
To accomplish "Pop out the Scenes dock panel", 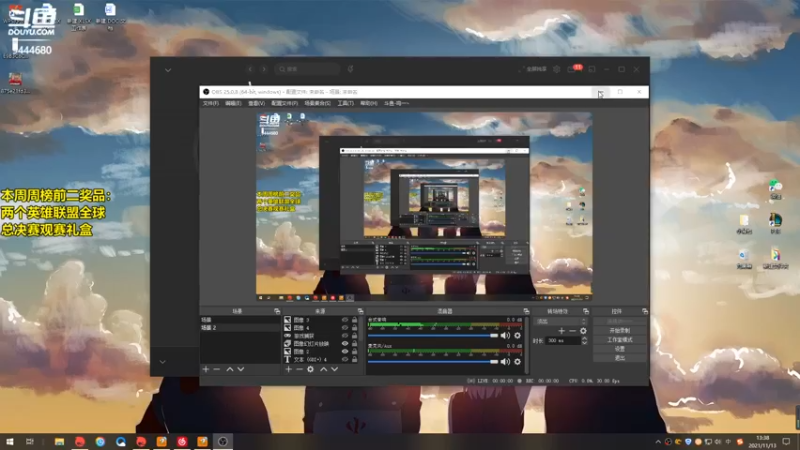I will (x=277, y=311).
